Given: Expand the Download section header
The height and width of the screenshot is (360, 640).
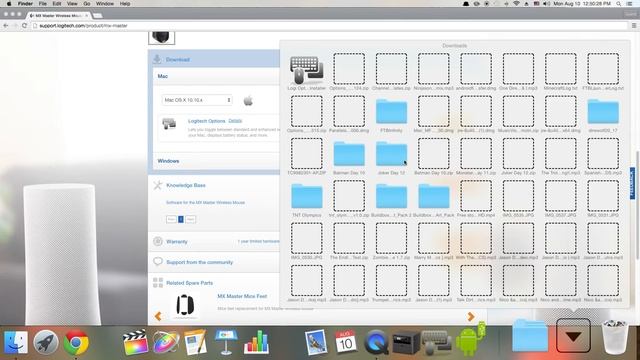Looking at the screenshot, I should pyautogui.click(x=178, y=60).
